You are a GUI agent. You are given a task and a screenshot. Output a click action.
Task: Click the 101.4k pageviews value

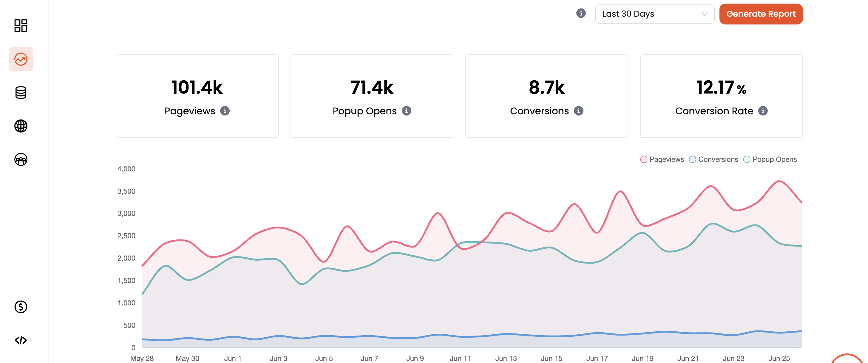click(197, 87)
